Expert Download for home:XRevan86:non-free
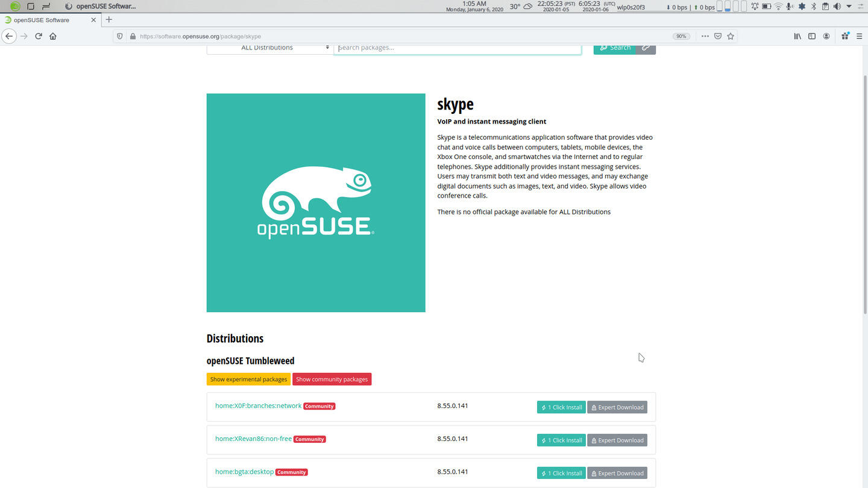 (617, 440)
